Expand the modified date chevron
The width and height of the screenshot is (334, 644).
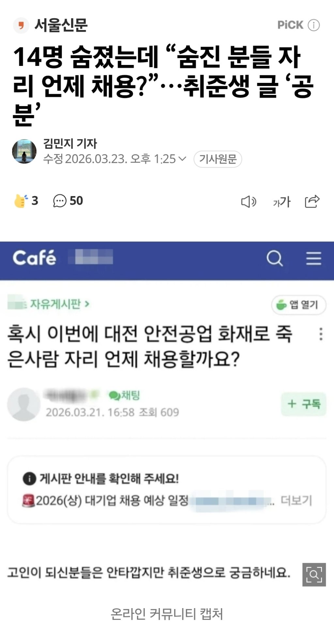(x=183, y=159)
